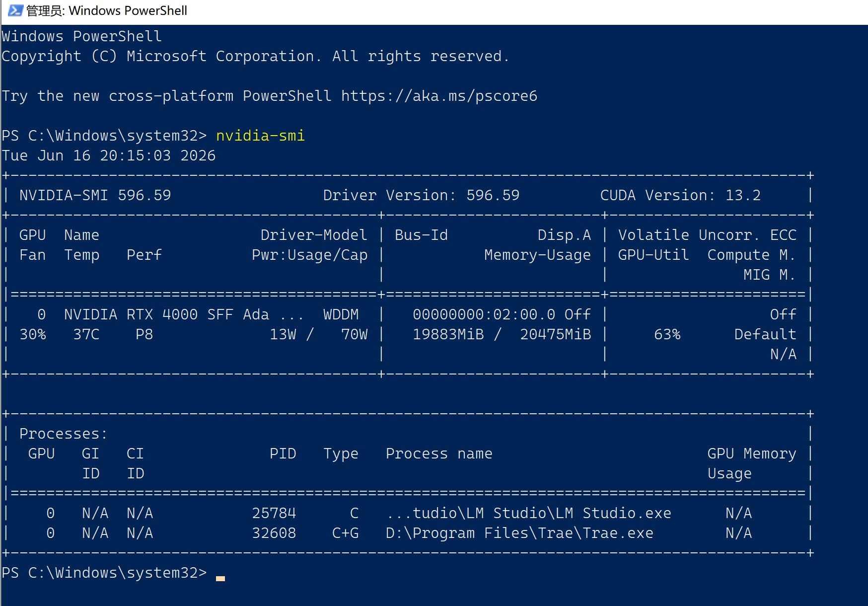This screenshot has width=868, height=606.
Task: Click the 30% fan speed value
Action: (x=32, y=334)
